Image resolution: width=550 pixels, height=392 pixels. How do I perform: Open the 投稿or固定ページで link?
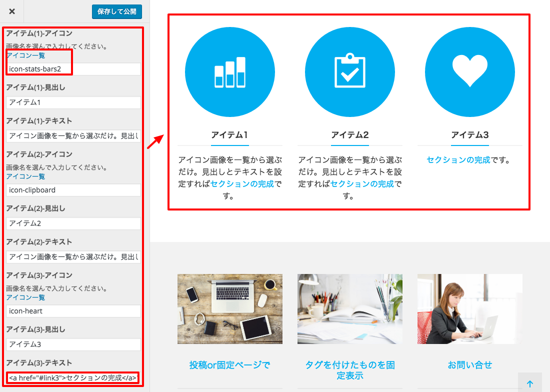(x=230, y=365)
